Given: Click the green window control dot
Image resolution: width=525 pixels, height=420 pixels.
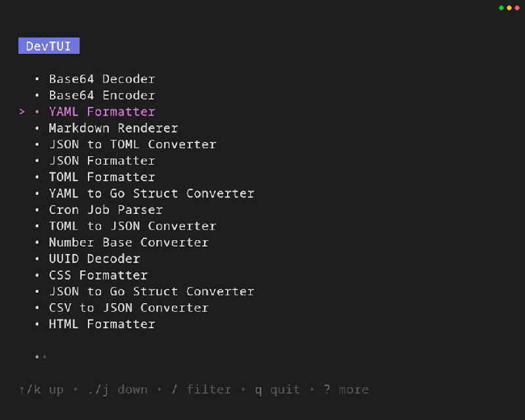Looking at the screenshot, I should (x=501, y=8).
